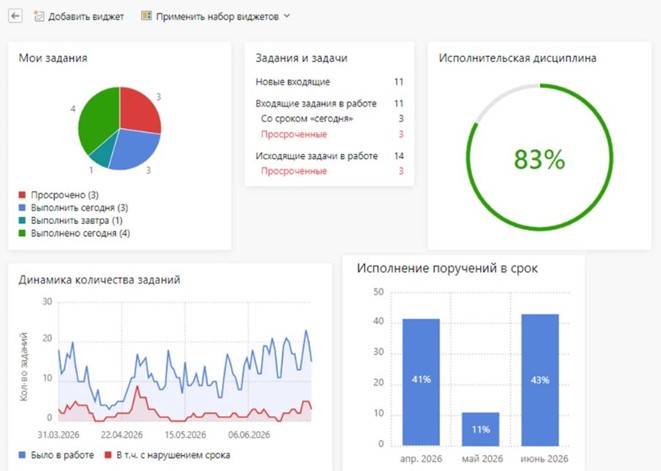Click the back arrow icon
Image resolution: width=661 pixels, height=471 pixels.
(15, 16)
